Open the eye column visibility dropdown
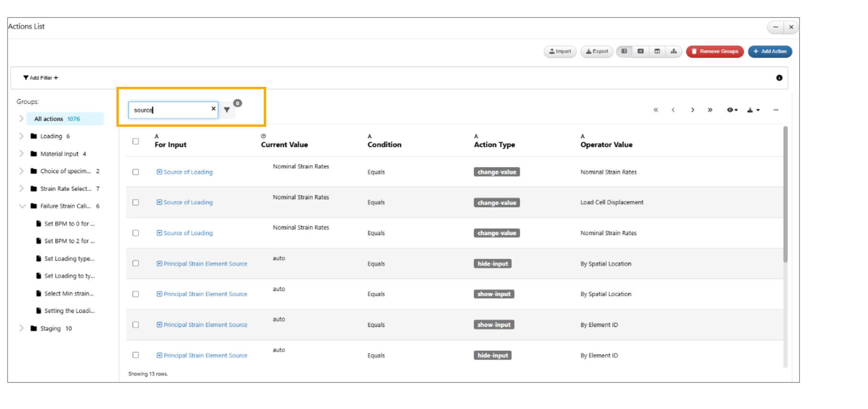Image resolution: width=868 pixels, height=409 pixels. point(732,110)
